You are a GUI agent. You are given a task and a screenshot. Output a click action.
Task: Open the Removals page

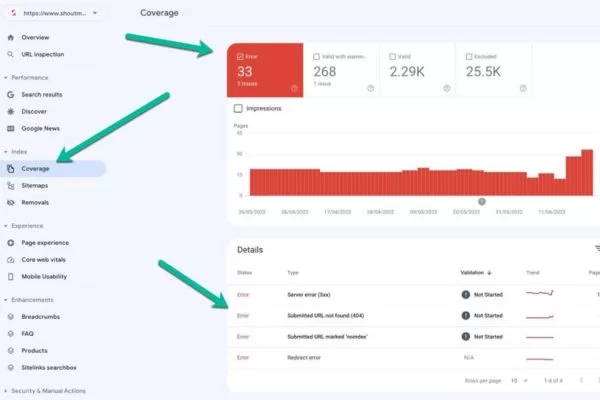pyautogui.click(x=35, y=202)
